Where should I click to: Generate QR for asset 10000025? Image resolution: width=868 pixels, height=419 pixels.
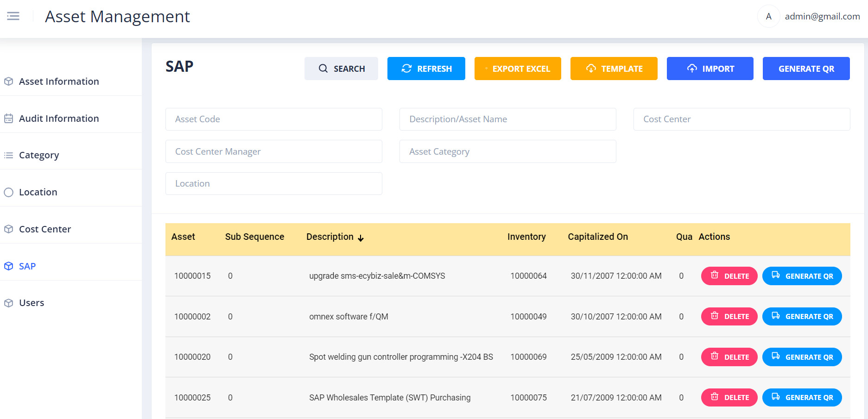pos(802,398)
